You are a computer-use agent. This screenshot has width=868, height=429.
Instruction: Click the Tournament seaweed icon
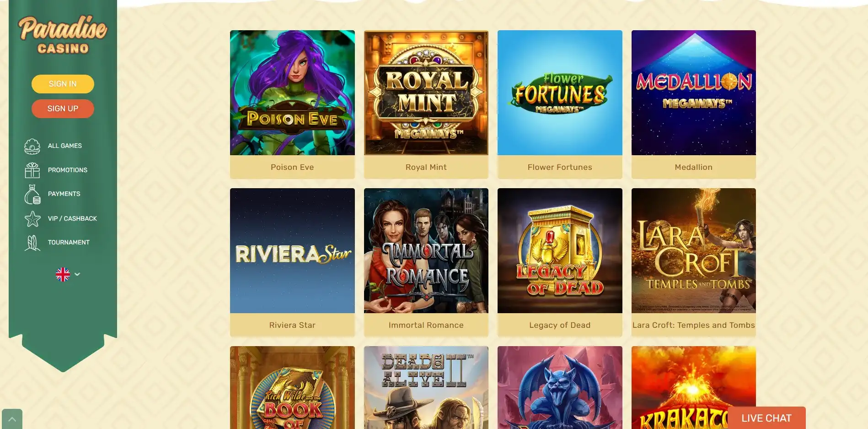click(32, 243)
